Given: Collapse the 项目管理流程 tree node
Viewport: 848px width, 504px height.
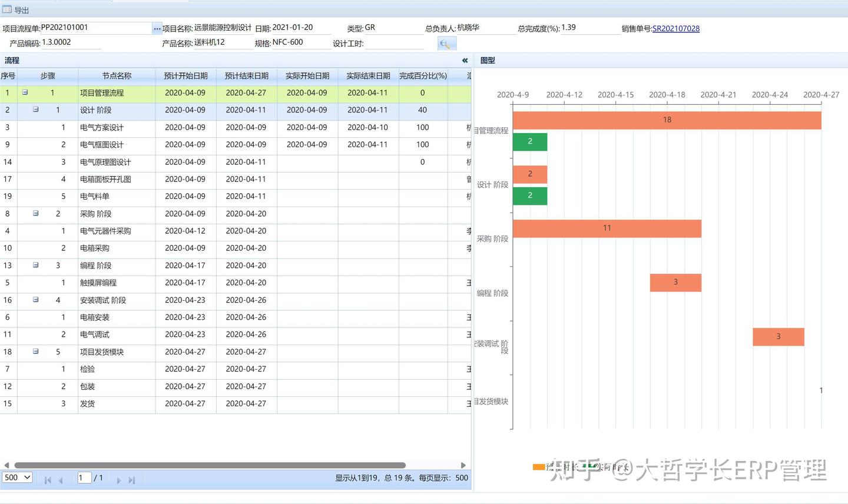Looking at the screenshot, I should click(25, 92).
